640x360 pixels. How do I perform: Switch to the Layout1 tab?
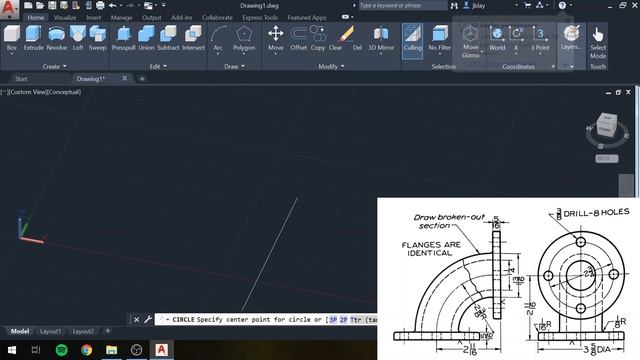tap(51, 331)
